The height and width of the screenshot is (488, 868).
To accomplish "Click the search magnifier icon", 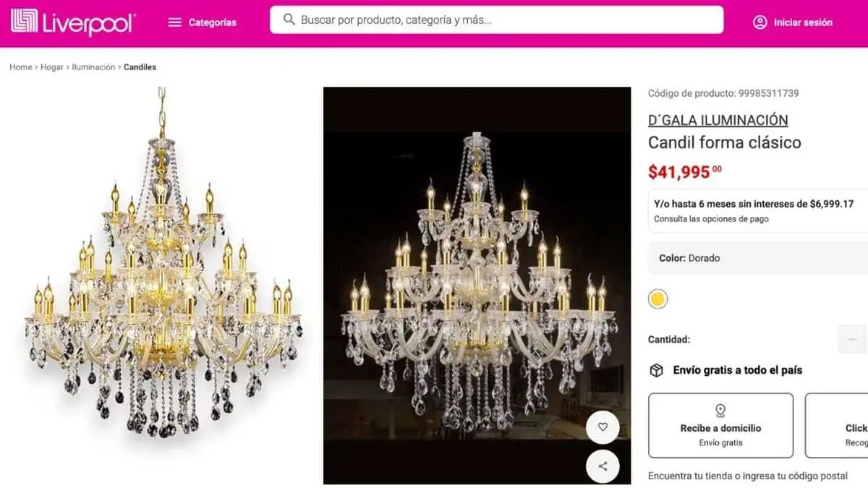I will click(289, 20).
